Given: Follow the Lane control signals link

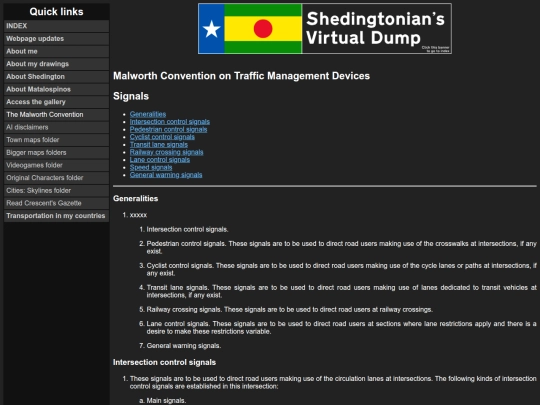Looking at the screenshot, I should click(x=160, y=159).
